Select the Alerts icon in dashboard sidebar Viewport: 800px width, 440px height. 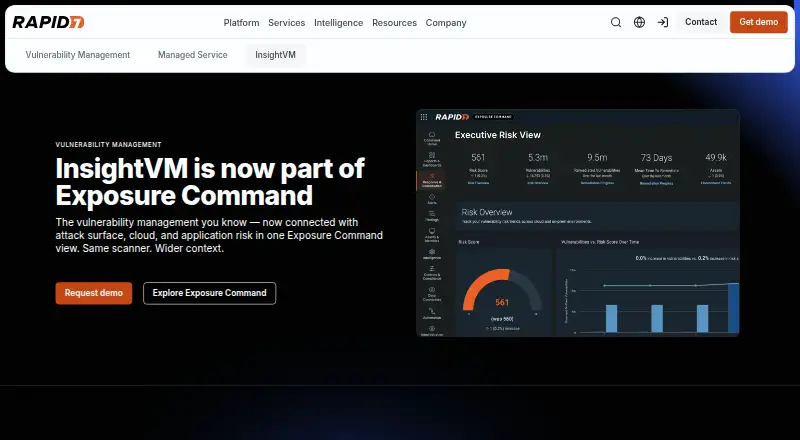coord(432,199)
